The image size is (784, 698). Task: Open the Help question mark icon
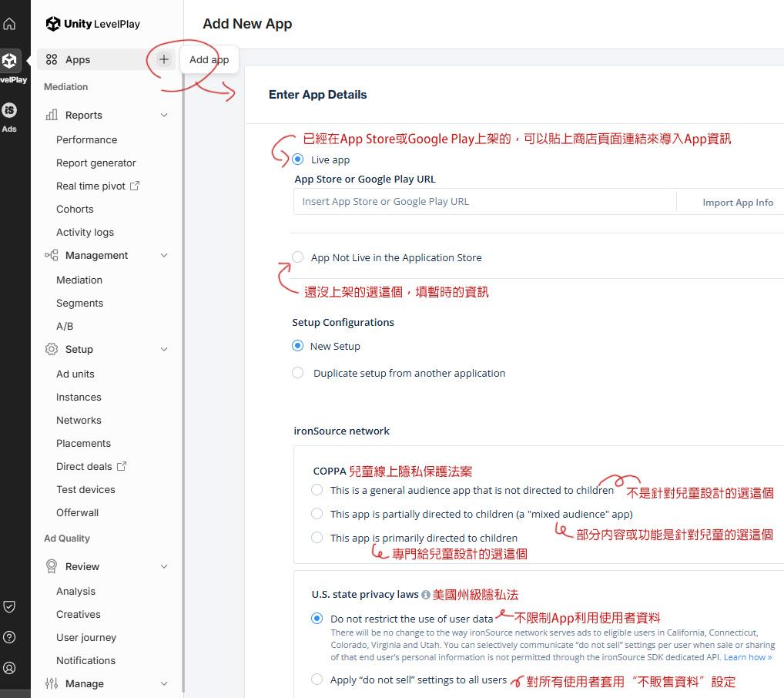tap(11, 637)
